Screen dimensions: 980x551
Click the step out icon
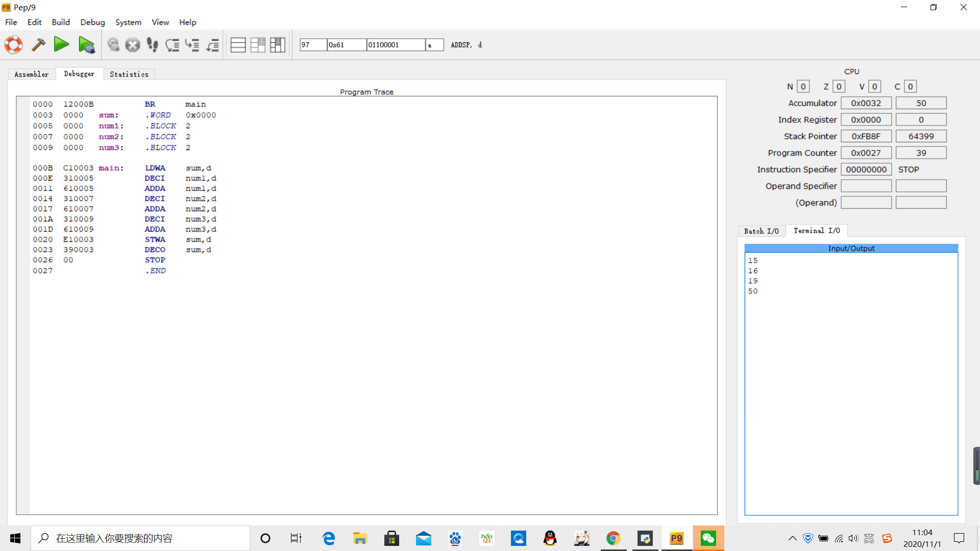pyautogui.click(x=212, y=45)
